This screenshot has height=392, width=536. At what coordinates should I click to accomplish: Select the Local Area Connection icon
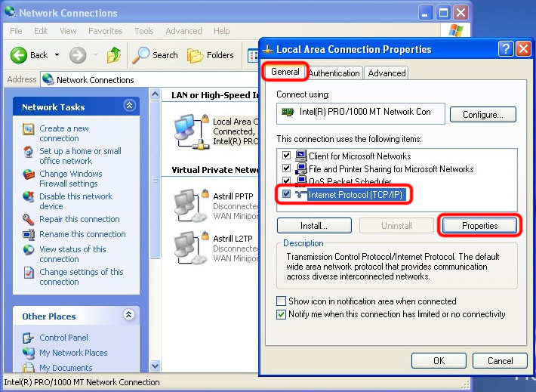[191, 131]
